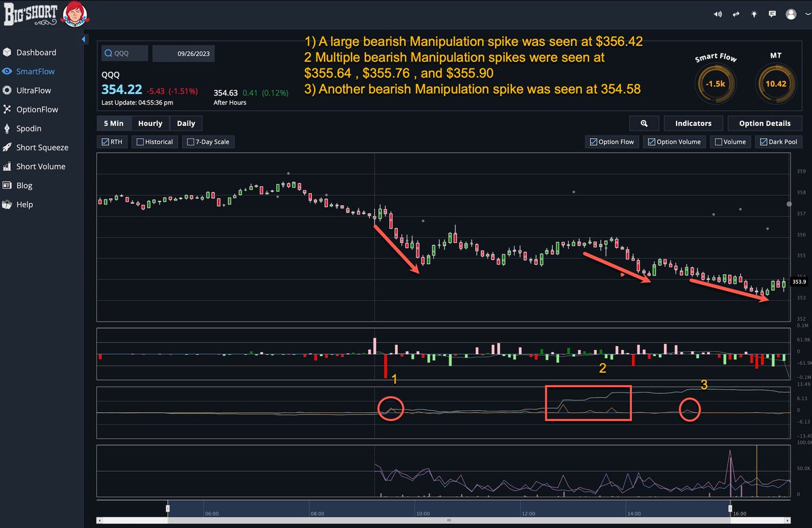Click the QQQ price 354.22
Image resolution: width=812 pixels, height=528 pixels.
point(122,90)
